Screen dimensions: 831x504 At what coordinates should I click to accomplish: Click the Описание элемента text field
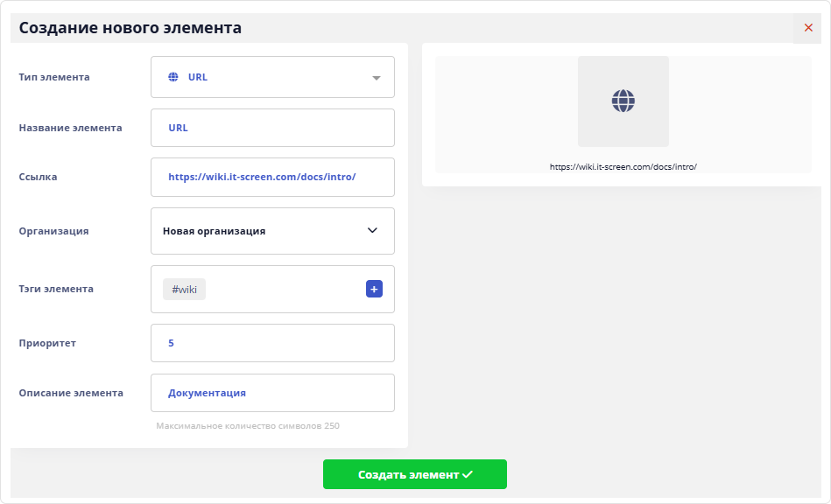(x=272, y=393)
